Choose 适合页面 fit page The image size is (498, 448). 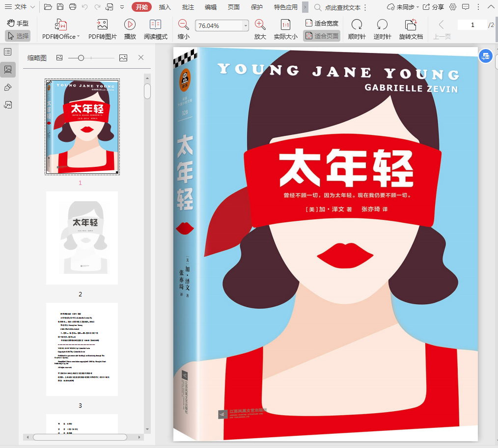coord(322,36)
